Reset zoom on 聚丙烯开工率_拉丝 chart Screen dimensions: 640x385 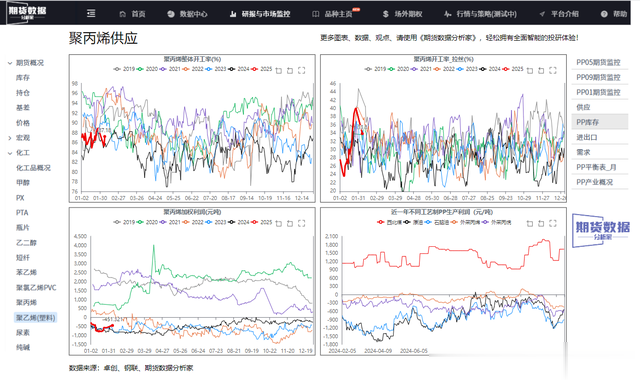click(x=541, y=70)
